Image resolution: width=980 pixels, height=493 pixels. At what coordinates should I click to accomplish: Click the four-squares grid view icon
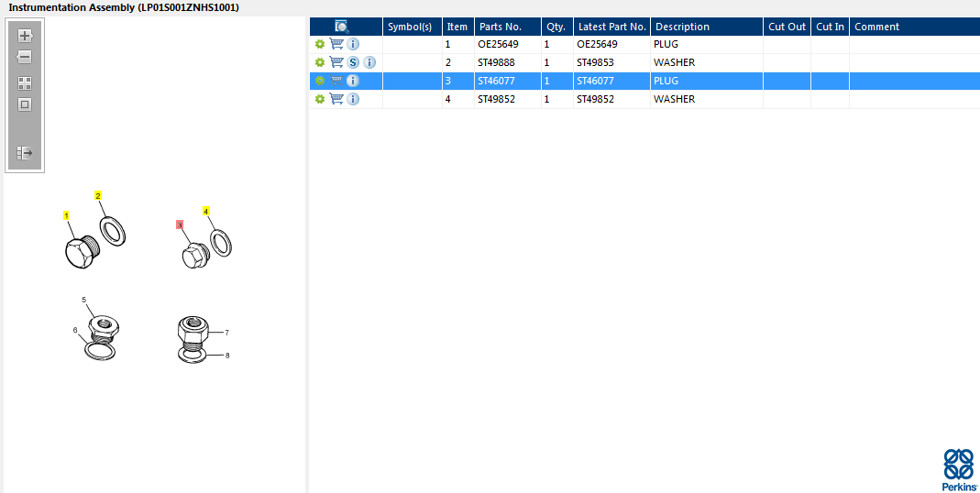click(x=25, y=83)
